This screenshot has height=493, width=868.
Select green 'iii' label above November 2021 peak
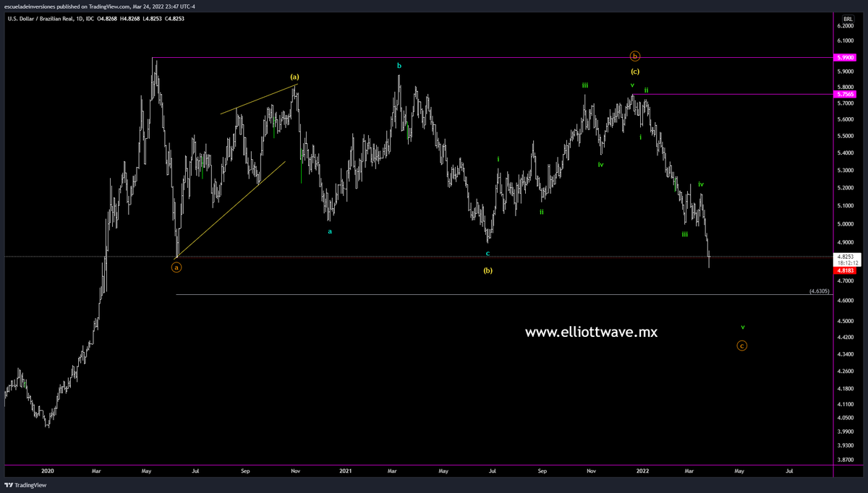point(585,85)
